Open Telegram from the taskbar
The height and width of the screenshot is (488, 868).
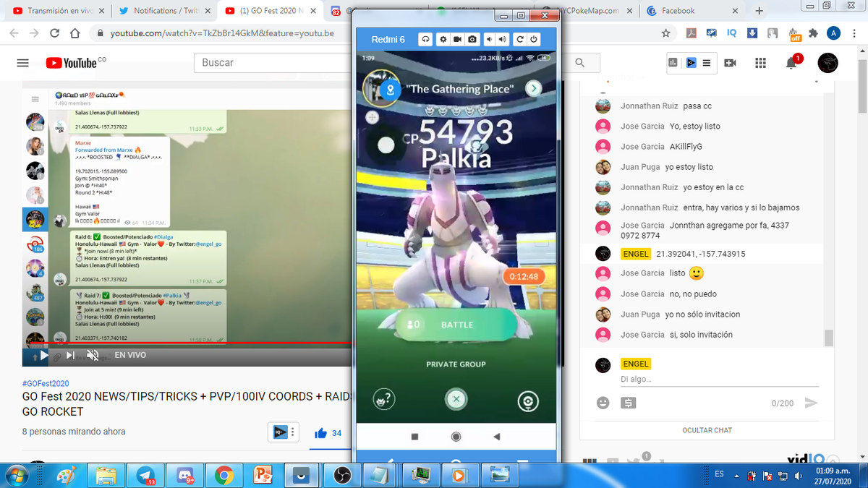(x=145, y=475)
